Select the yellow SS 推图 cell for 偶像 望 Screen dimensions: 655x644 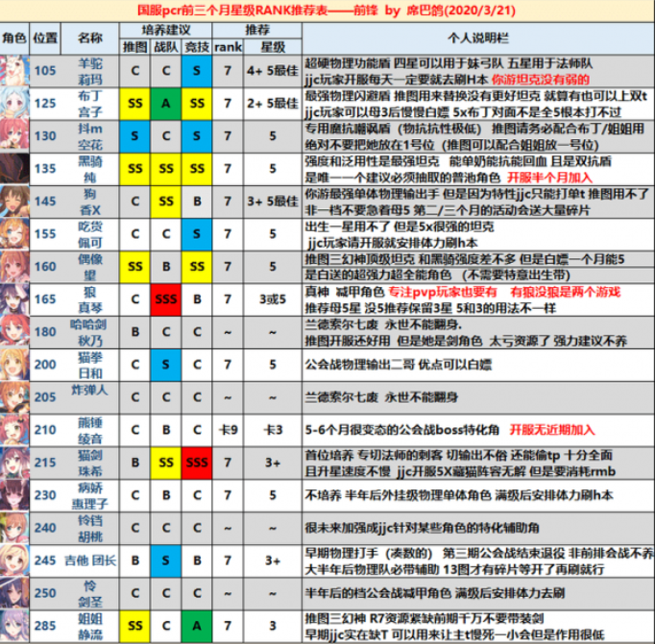134,266
